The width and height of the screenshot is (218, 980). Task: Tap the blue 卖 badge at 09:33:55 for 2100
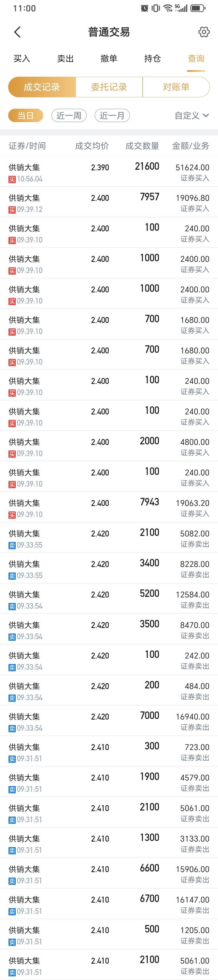(12, 545)
